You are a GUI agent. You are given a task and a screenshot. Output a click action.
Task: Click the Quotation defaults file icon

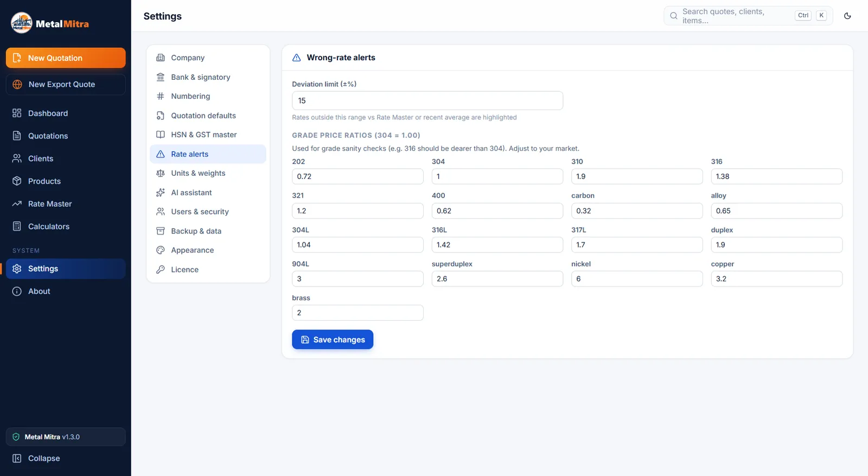161,116
